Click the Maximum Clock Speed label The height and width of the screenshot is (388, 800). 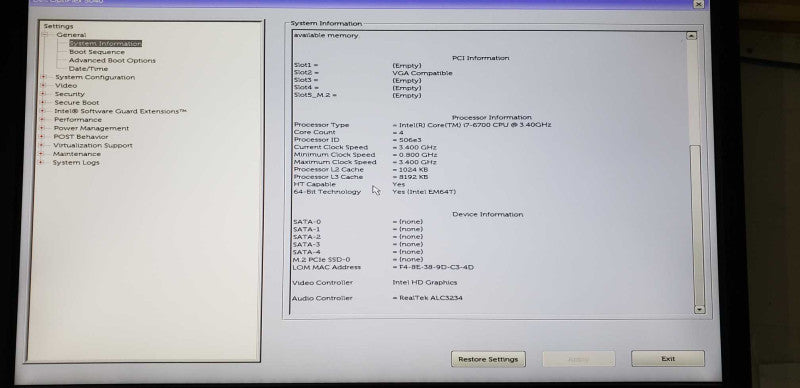click(335, 162)
